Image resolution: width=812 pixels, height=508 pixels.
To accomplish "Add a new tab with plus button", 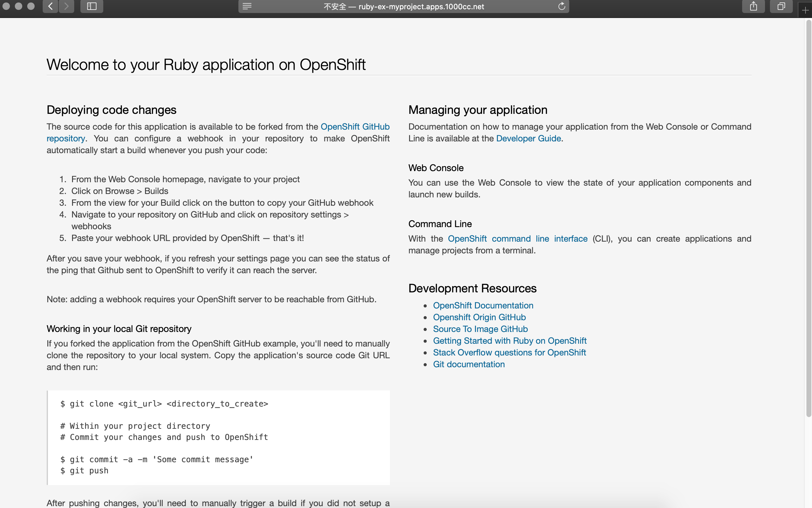I will pyautogui.click(x=805, y=10).
